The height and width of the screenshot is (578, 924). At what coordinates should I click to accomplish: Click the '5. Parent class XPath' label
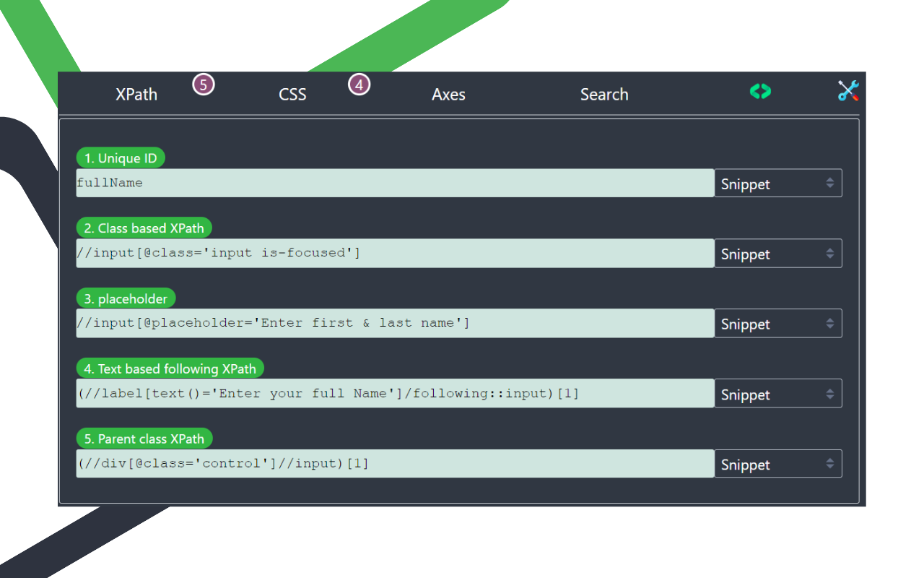coord(144,439)
